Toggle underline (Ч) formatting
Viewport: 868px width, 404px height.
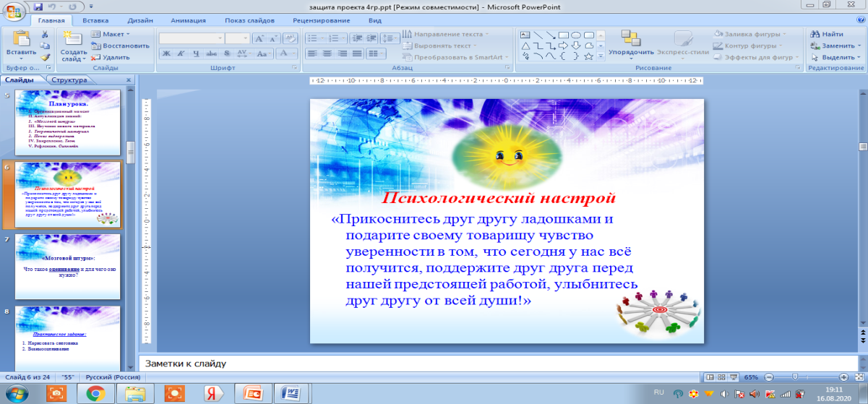tap(196, 53)
